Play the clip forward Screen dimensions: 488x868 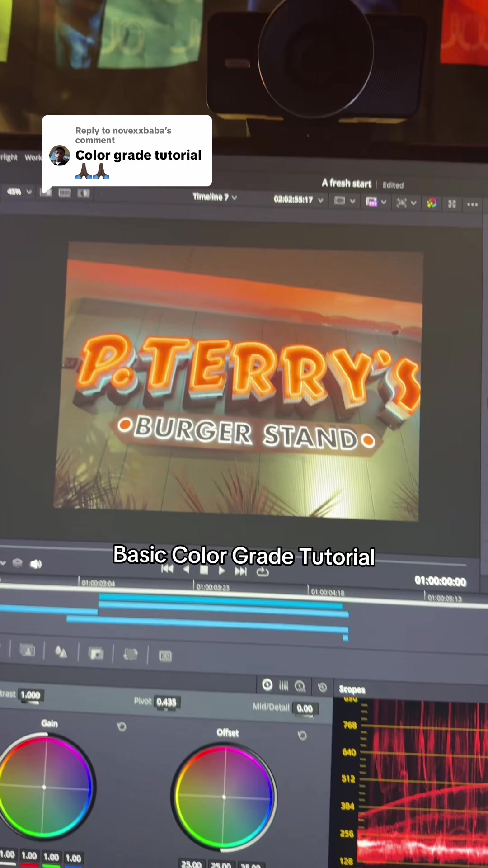pos(221,571)
